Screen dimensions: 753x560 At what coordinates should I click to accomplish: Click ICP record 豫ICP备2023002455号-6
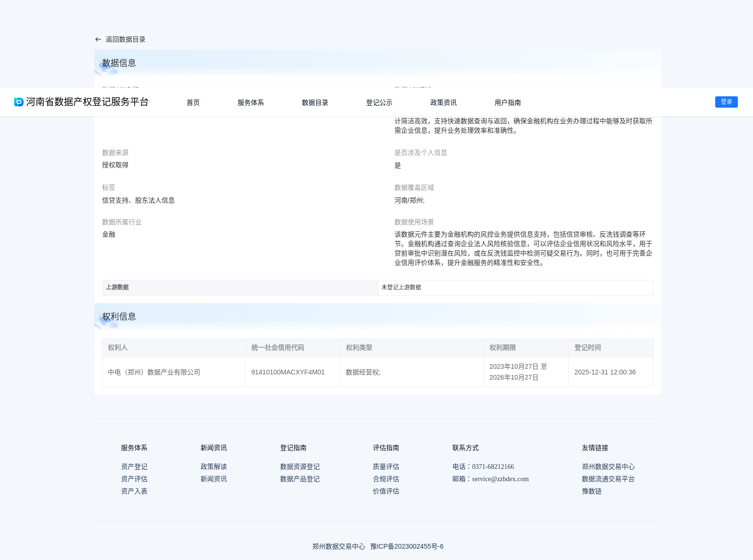tap(407, 546)
